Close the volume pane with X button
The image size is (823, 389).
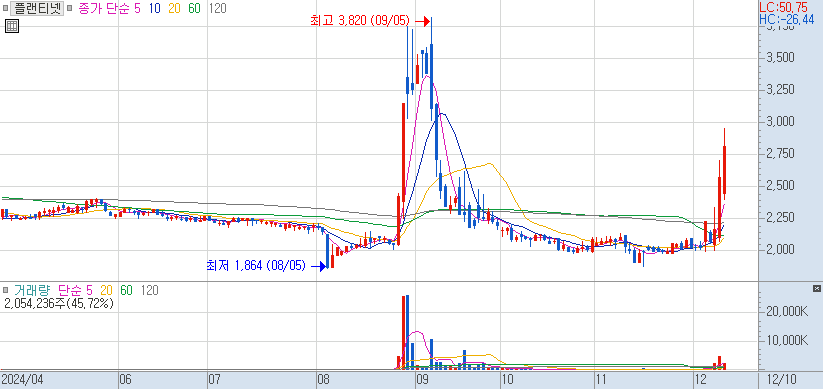click(x=816, y=289)
